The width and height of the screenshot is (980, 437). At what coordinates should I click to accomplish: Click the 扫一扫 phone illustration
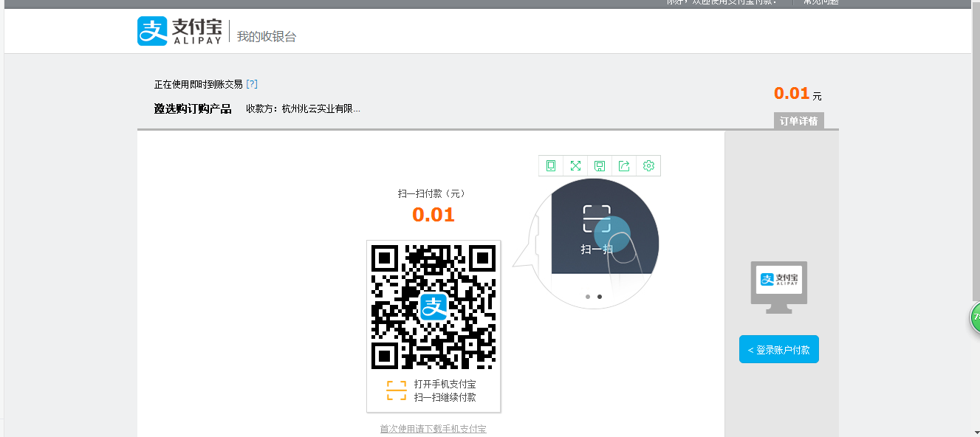point(595,244)
